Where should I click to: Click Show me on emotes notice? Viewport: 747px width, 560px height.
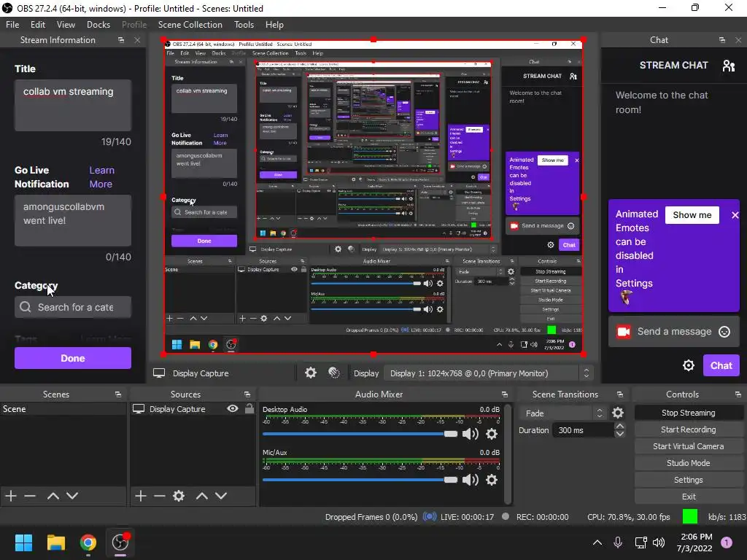click(692, 215)
